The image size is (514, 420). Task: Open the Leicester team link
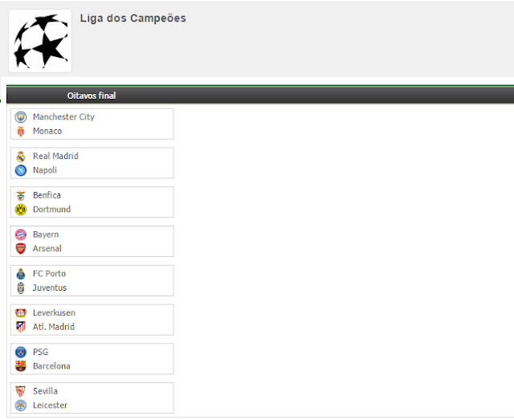coord(50,406)
